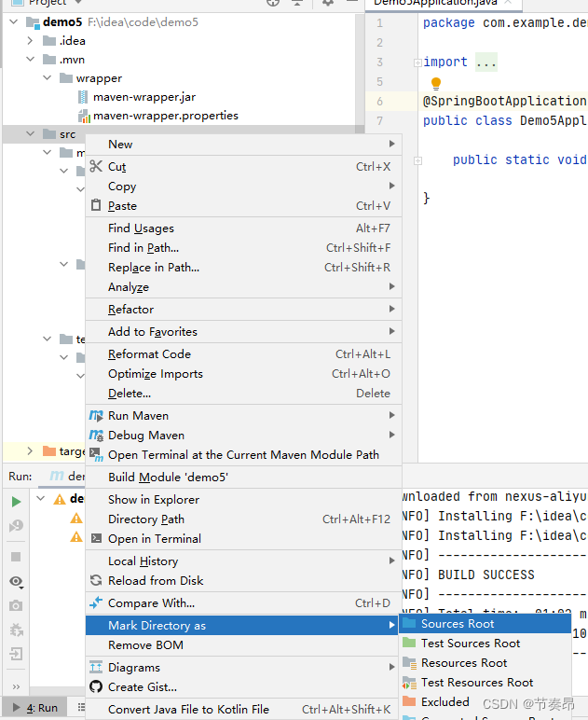Viewport: 588px width, 720px height.
Task: Click the Test Resources Root icon
Action: (x=409, y=683)
